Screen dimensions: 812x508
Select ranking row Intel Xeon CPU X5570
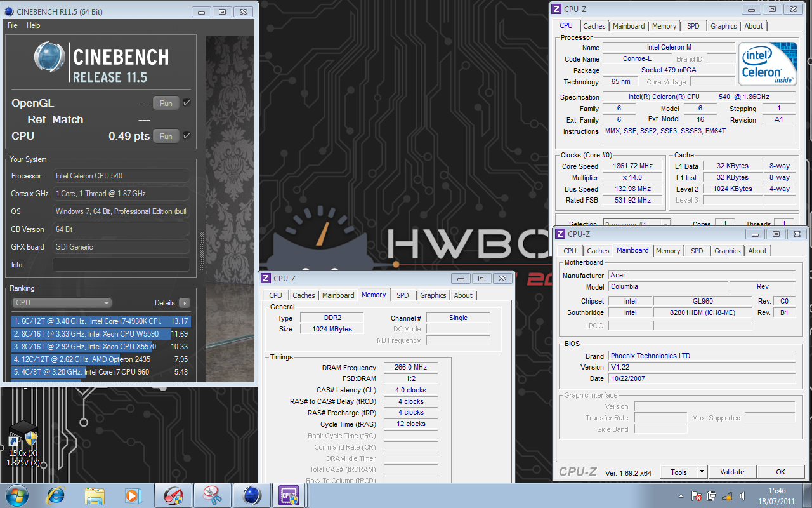[x=101, y=347]
